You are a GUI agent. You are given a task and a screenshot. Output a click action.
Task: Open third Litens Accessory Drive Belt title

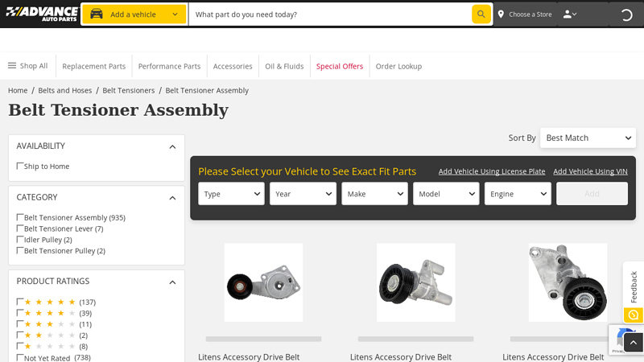pos(553,357)
